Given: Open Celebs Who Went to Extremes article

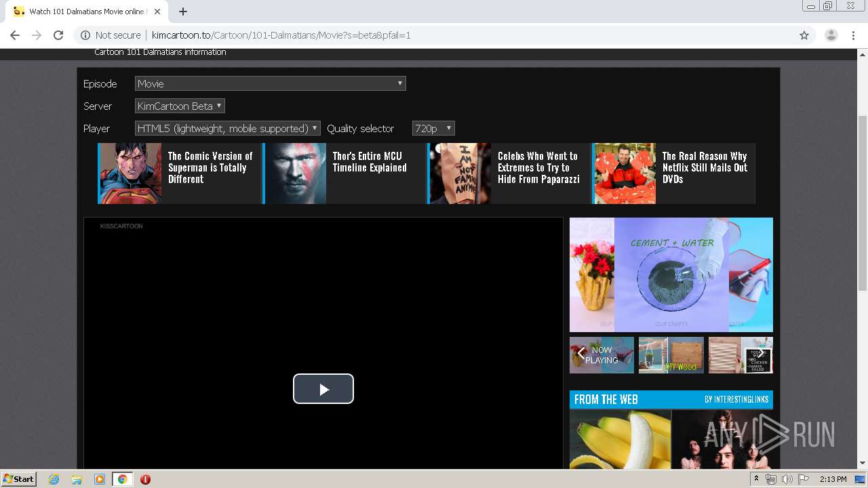Looking at the screenshot, I should (x=538, y=167).
